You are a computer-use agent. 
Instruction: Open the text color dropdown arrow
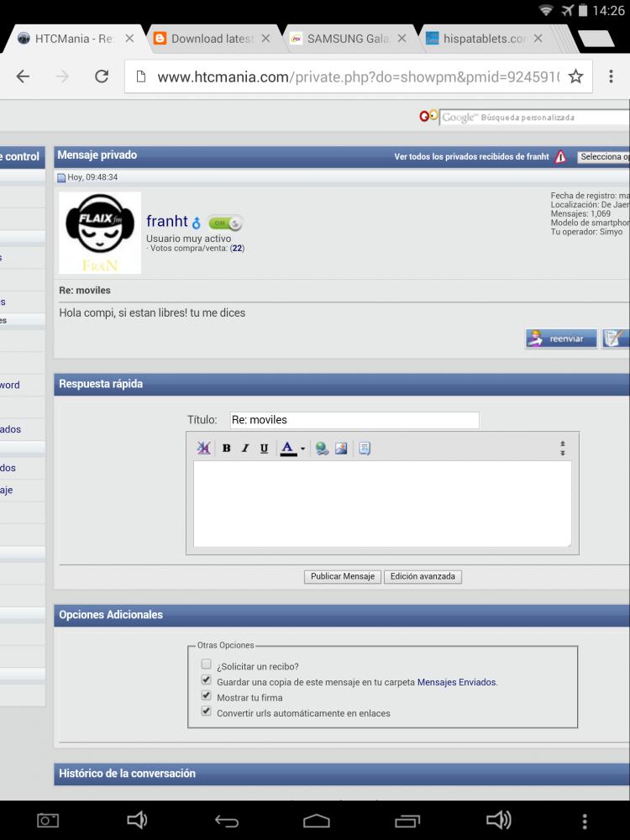[303, 449]
